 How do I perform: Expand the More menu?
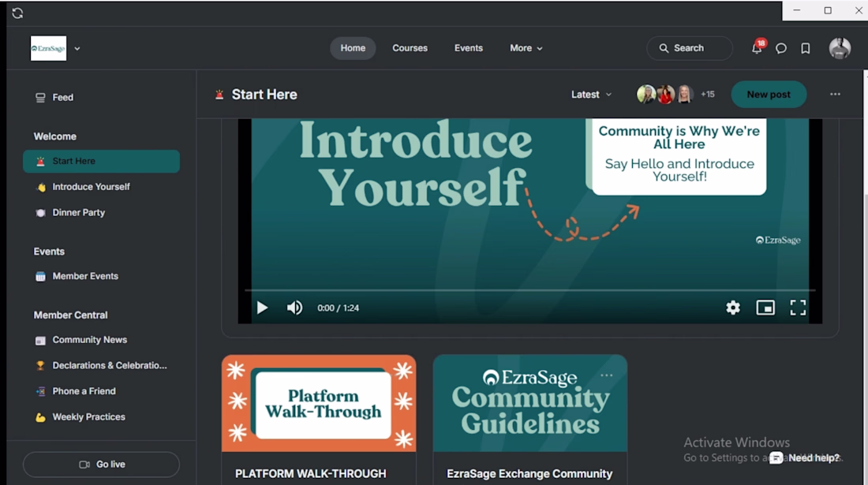(x=526, y=48)
